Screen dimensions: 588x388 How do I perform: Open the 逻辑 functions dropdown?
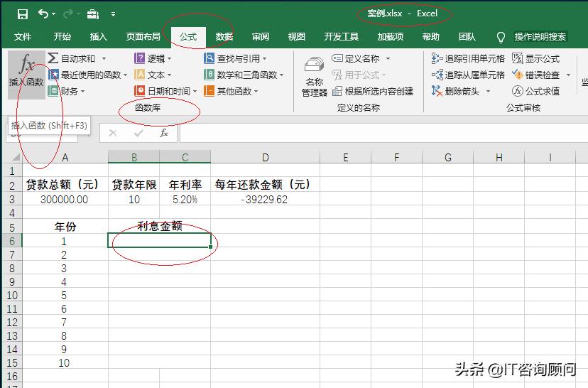153,58
